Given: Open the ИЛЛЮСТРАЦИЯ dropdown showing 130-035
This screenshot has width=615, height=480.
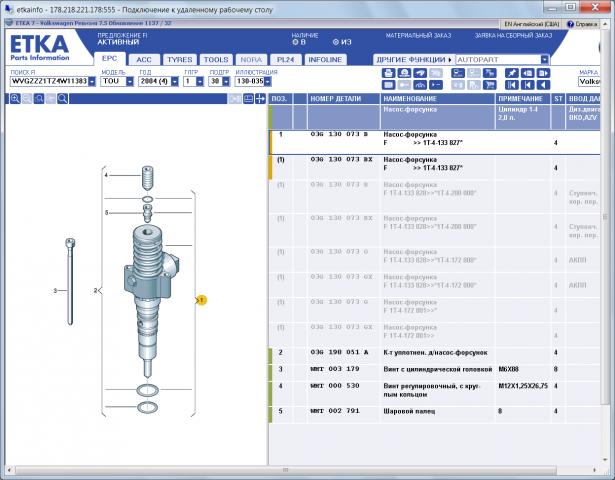Looking at the screenshot, I should pos(267,82).
